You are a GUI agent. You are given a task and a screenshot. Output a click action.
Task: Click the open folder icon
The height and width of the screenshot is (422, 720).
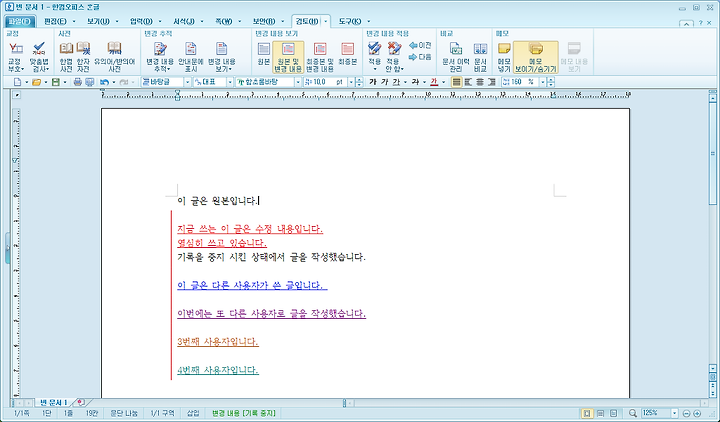[x=36, y=82]
